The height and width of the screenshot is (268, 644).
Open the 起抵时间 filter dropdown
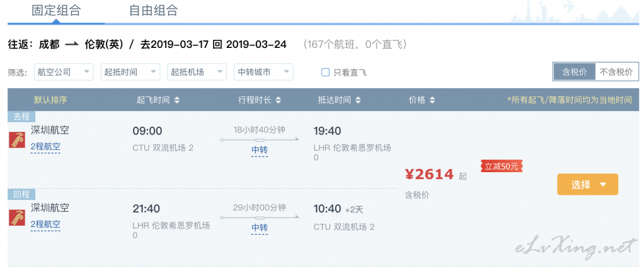pyautogui.click(x=130, y=72)
